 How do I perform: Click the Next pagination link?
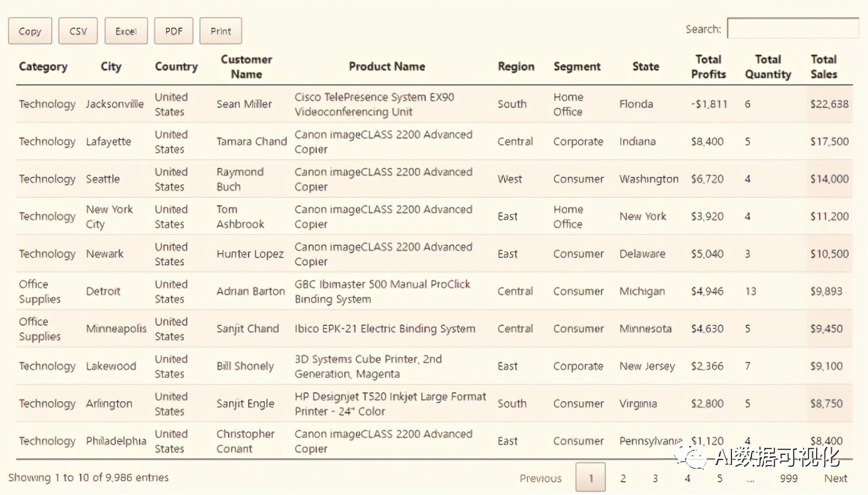[x=835, y=479]
